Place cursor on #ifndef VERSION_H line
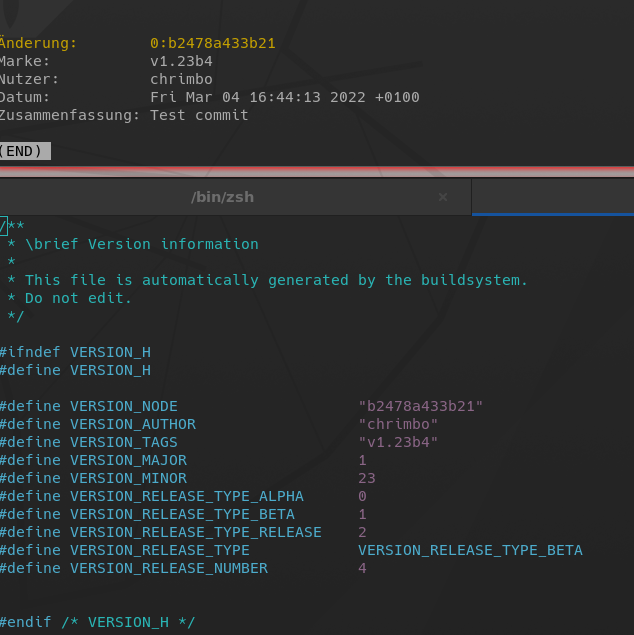This screenshot has height=635, width=634. coord(75,352)
